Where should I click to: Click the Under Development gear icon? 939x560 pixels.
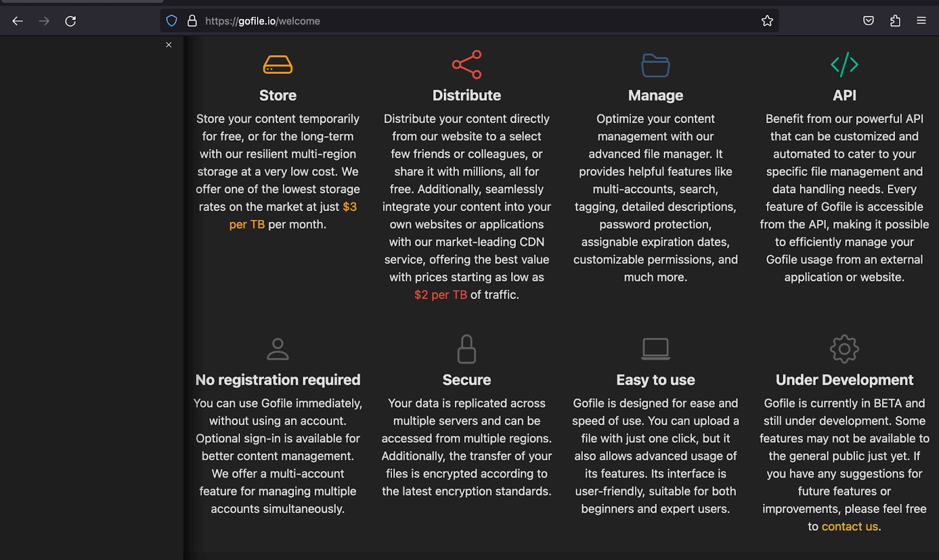844,349
